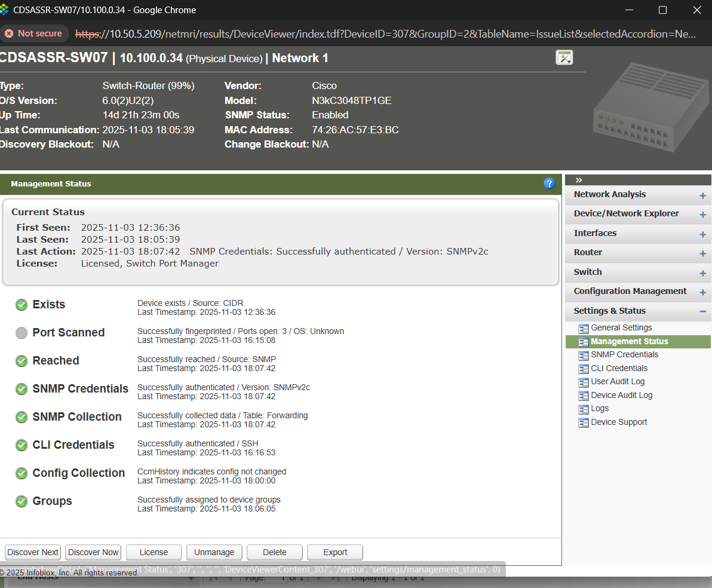Click the Export button

335,553
